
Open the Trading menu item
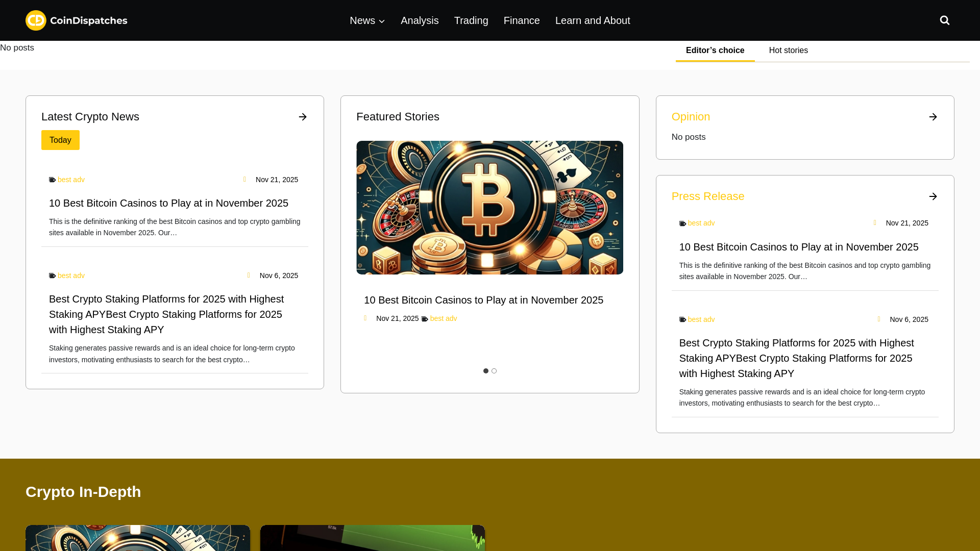471,20
